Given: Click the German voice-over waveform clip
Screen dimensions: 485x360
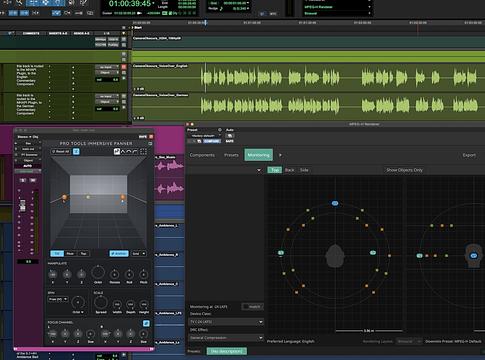Looking at the screenshot, I should (308, 107).
